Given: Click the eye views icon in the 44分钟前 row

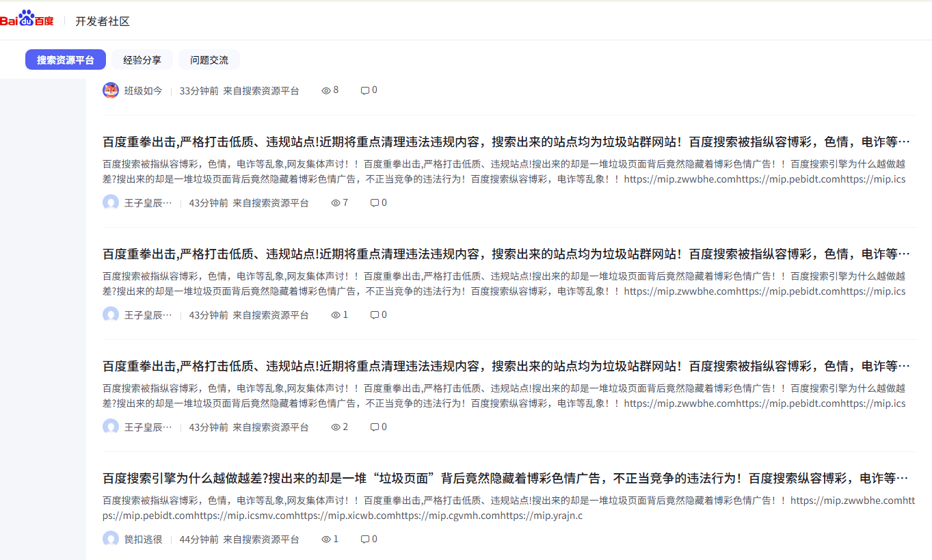Looking at the screenshot, I should pyautogui.click(x=326, y=539).
